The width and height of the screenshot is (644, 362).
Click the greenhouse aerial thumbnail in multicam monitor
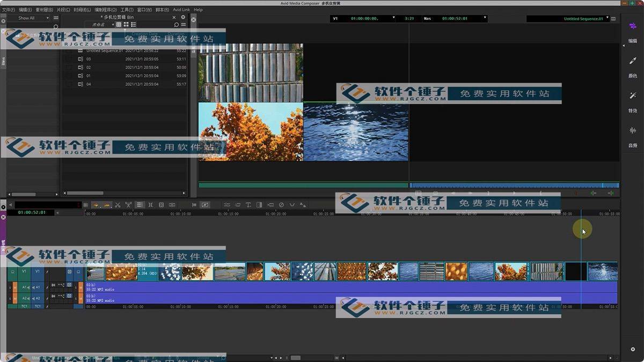[251, 72]
